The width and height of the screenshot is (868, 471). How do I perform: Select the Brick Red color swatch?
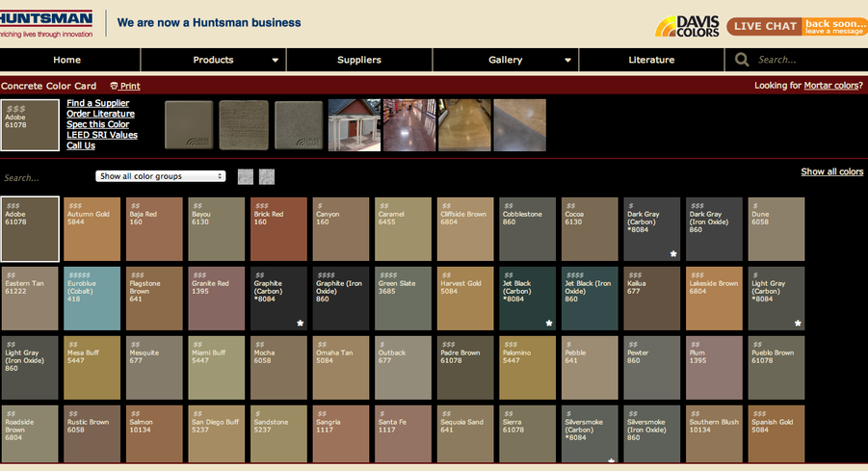point(279,229)
